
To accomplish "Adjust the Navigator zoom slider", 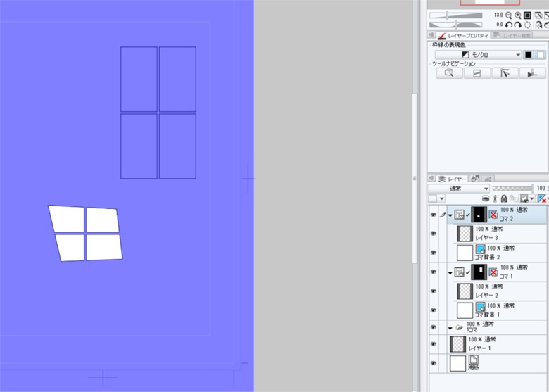I will (455, 15).
